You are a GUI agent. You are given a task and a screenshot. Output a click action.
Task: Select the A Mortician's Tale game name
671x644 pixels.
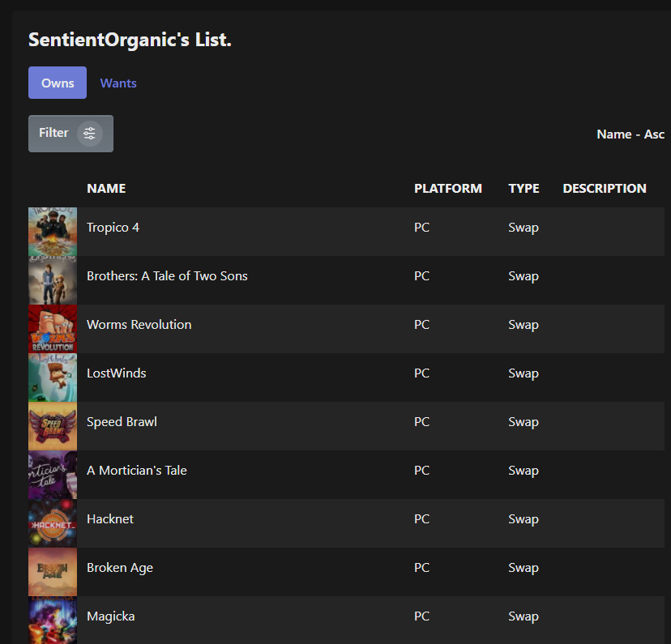pyautogui.click(x=137, y=471)
